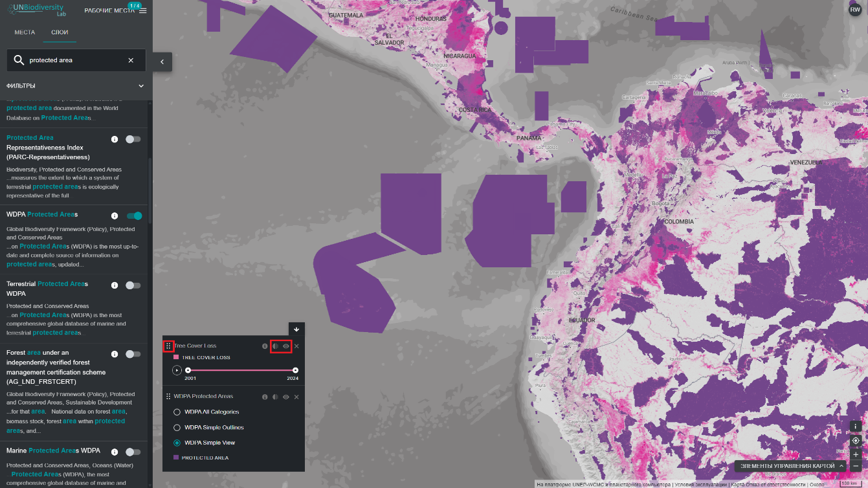Hide the Tree Cover Loss layer
The height and width of the screenshot is (488, 868).
[x=286, y=346]
